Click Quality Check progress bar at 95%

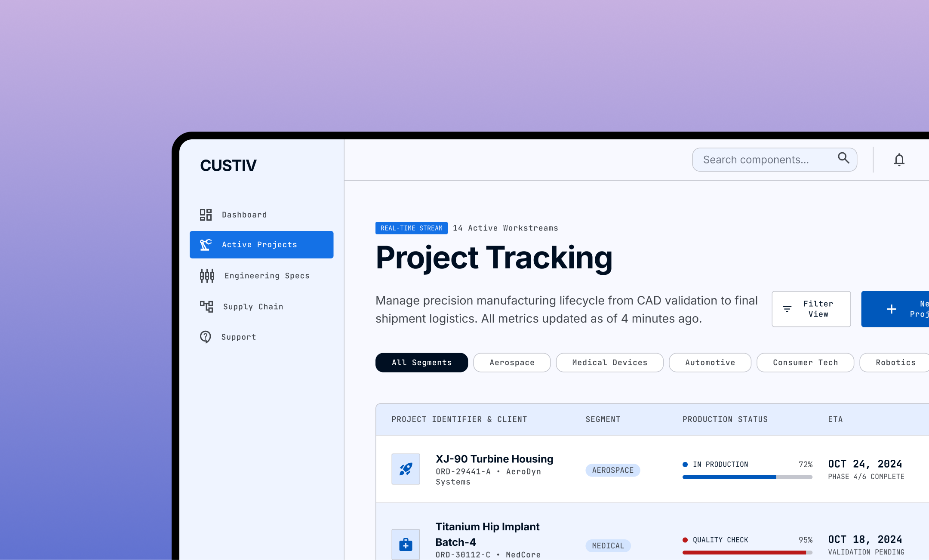748,553
